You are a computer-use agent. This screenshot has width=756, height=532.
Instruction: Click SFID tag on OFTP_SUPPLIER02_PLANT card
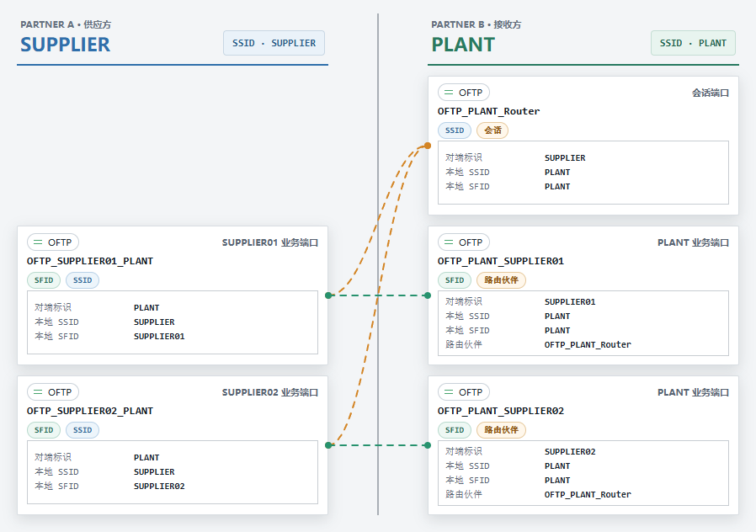[44, 430]
